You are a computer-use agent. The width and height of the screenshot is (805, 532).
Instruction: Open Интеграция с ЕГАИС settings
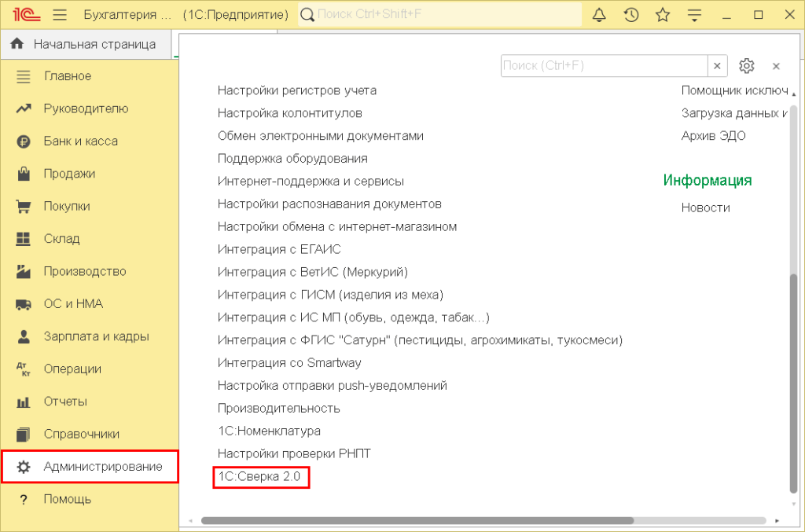(x=279, y=249)
